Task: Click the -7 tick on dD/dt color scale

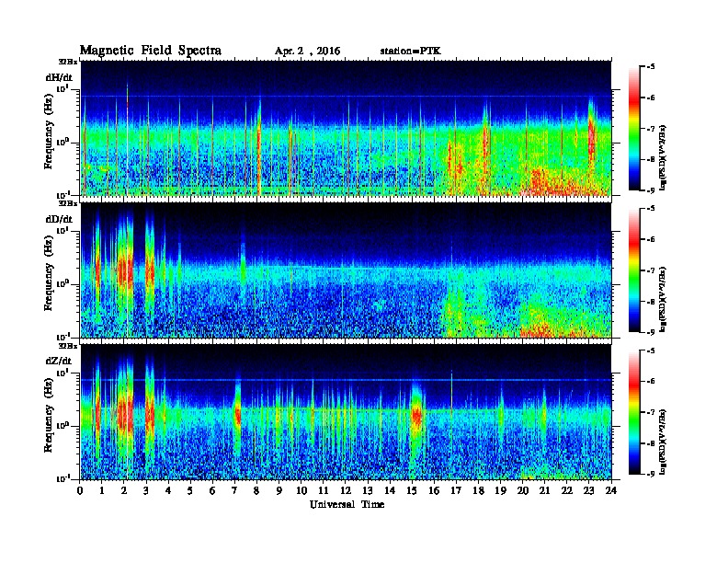Action: [651, 270]
